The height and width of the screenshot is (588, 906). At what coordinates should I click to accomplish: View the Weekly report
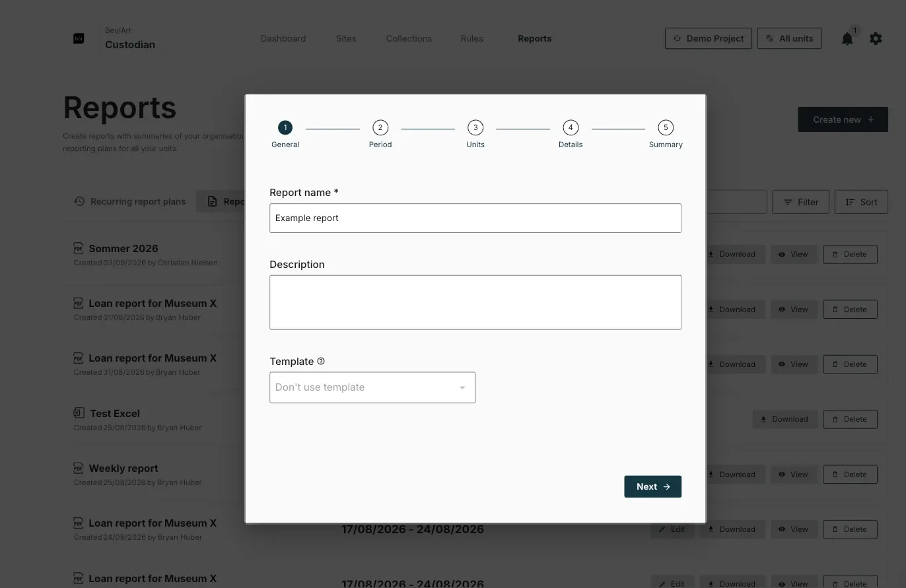[x=793, y=474]
